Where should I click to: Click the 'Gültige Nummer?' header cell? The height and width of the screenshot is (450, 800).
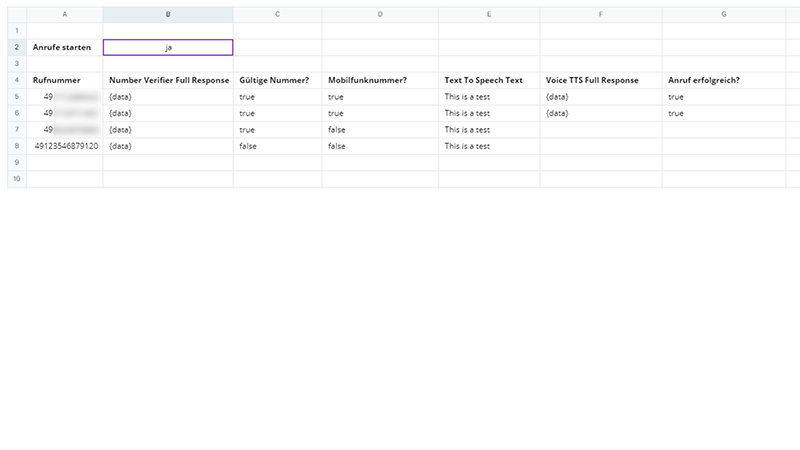pyautogui.click(x=277, y=80)
